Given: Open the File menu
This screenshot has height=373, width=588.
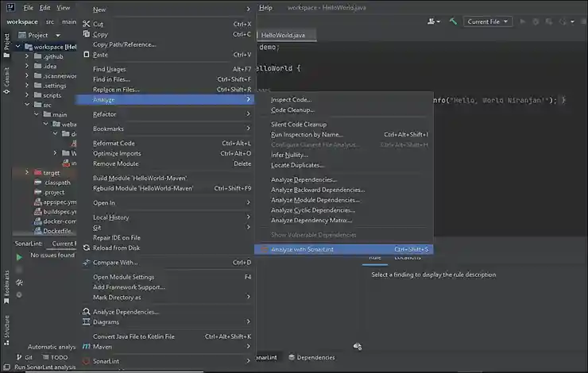Looking at the screenshot, I should [x=28, y=7].
